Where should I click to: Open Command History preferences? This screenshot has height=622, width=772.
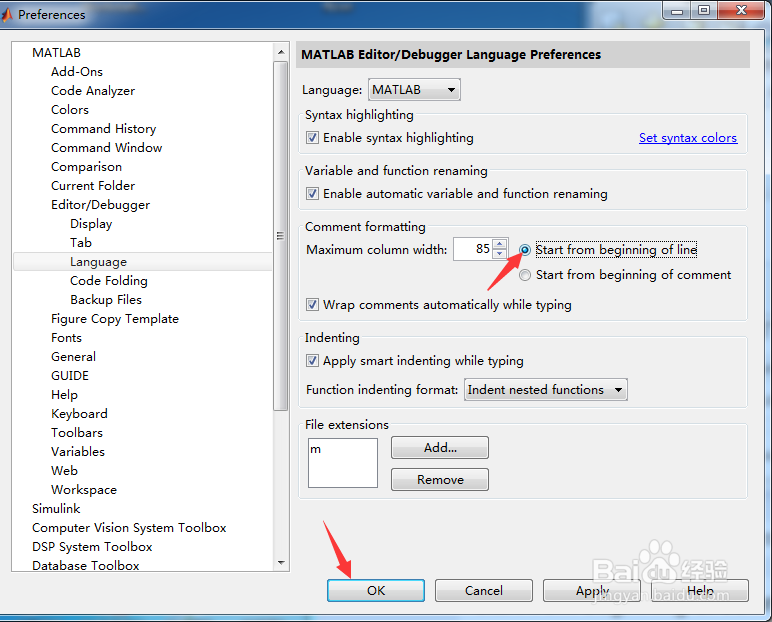tap(103, 129)
